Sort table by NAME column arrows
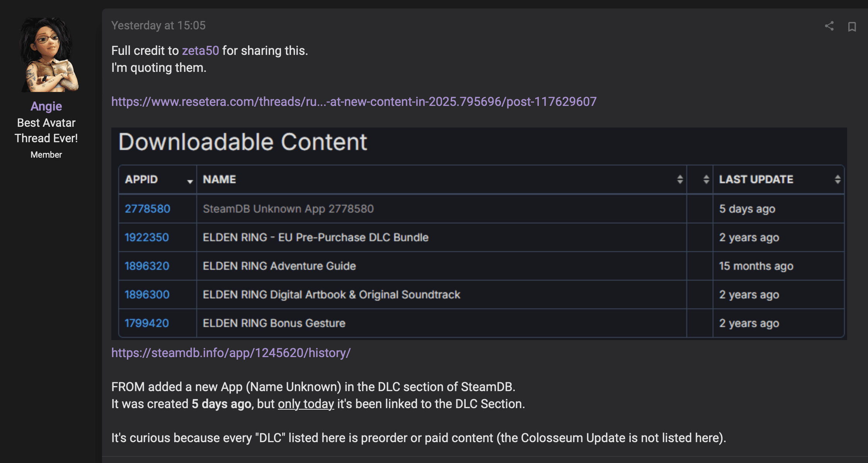 [680, 179]
